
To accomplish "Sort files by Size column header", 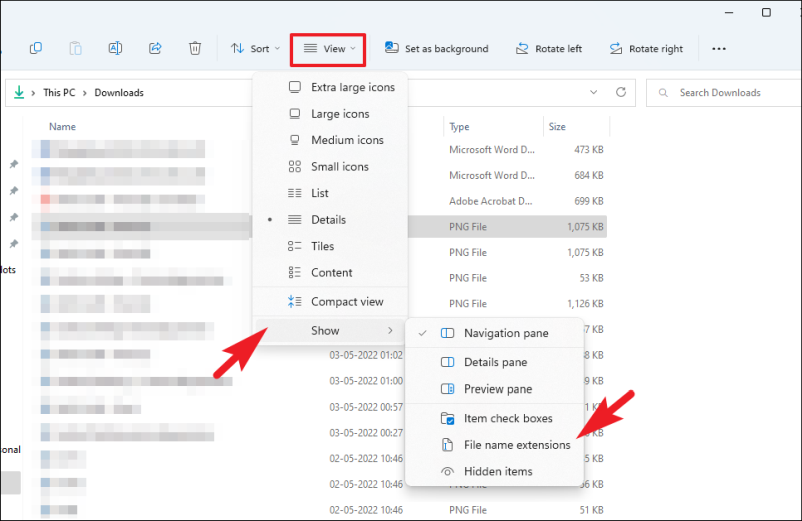I will coord(558,127).
